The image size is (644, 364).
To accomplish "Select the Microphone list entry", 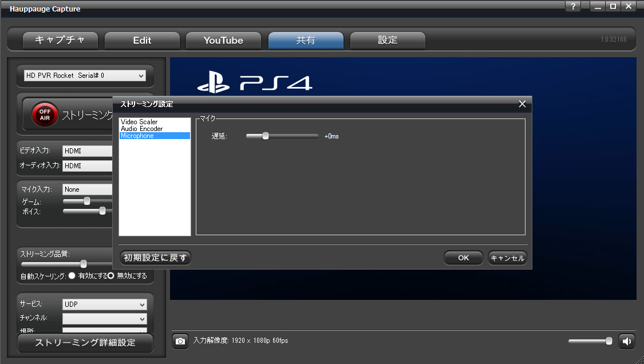I will (155, 136).
